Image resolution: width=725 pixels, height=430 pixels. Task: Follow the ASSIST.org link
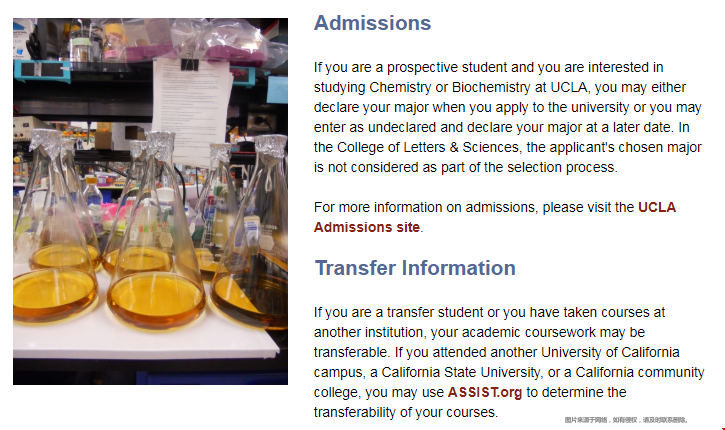pos(484,392)
